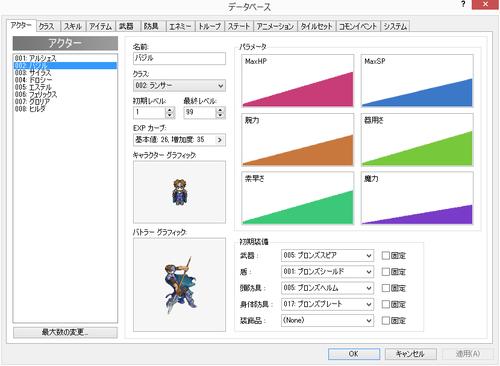This screenshot has height=366, width=500.
Task: Open the スキル tab
Action: (x=73, y=26)
